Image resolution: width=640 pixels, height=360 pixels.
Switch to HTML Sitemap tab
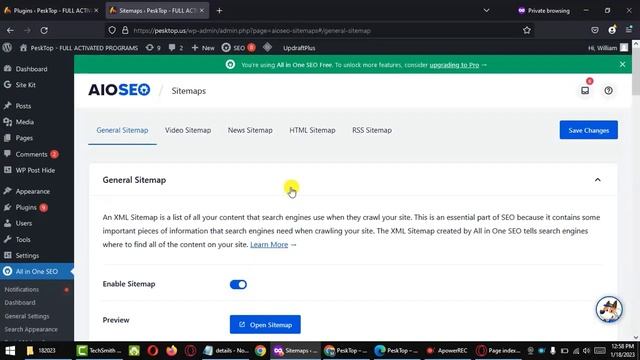[x=312, y=130]
